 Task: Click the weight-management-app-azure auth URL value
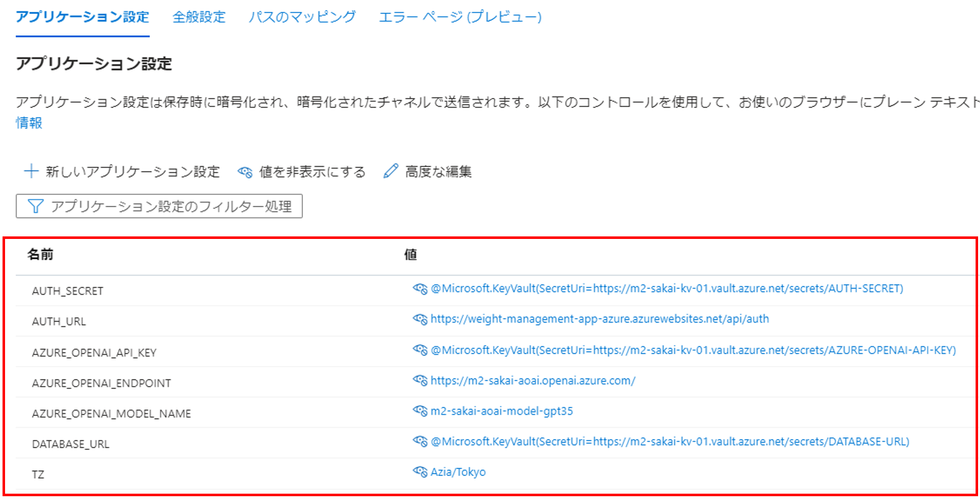[600, 319]
